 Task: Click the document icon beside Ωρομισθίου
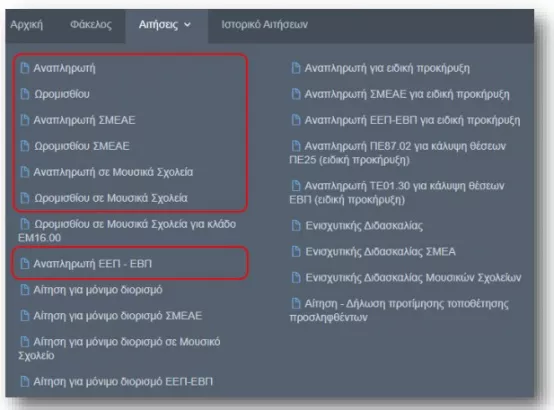click(25, 94)
